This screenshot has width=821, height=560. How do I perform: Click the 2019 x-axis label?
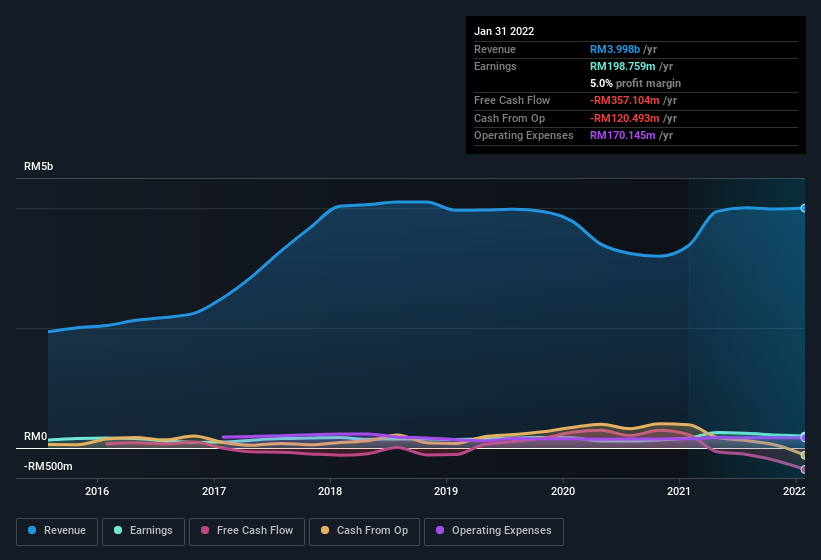(x=446, y=491)
